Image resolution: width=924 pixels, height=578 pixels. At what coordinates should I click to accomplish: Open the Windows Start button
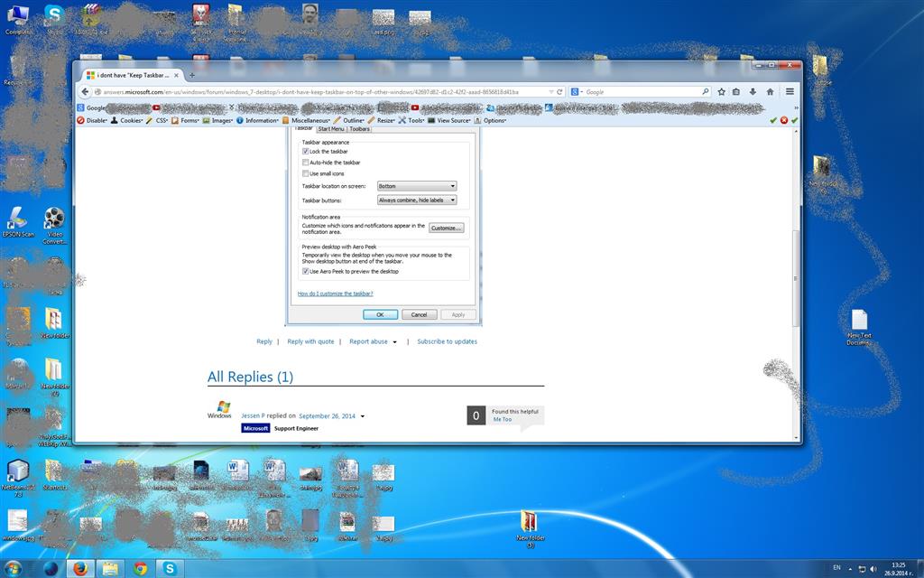[x=13, y=569]
